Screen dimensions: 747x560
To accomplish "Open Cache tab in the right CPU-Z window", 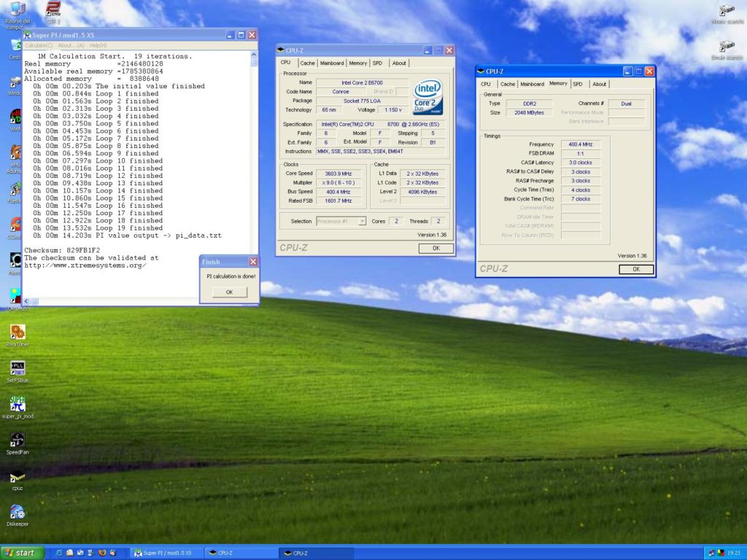I will (508, 84).
